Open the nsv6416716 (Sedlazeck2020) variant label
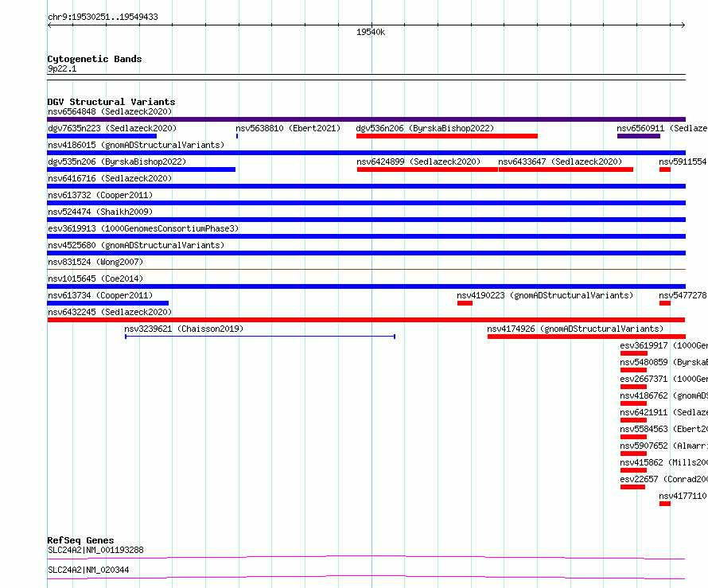The width and height of the screenshot is (708, 588). coord(110,178)
